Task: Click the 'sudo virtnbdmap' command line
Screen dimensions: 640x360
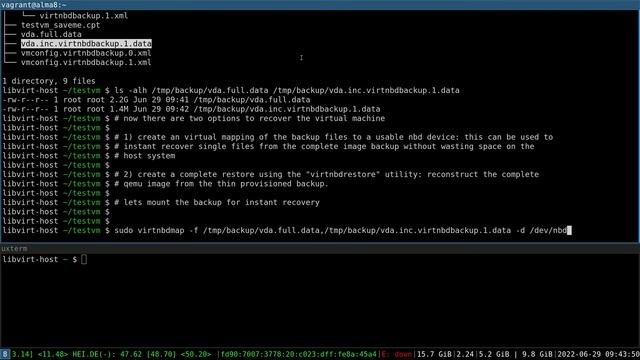Action: click(286, 231)
